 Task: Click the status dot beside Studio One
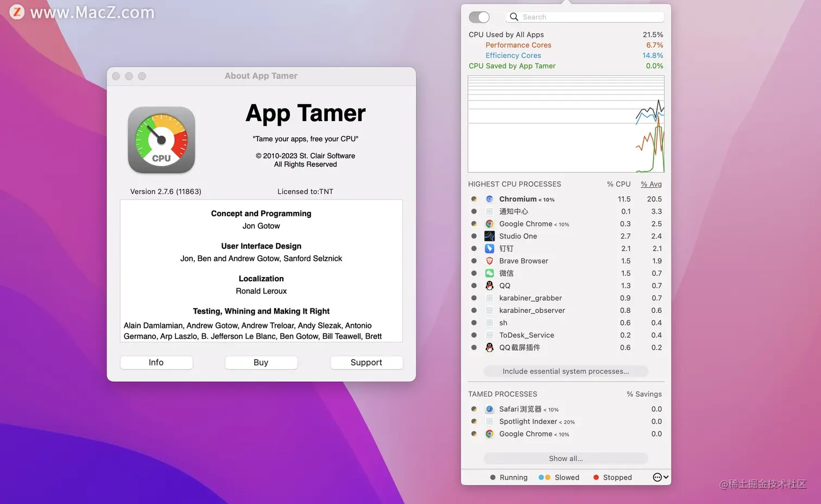[474, 236]
